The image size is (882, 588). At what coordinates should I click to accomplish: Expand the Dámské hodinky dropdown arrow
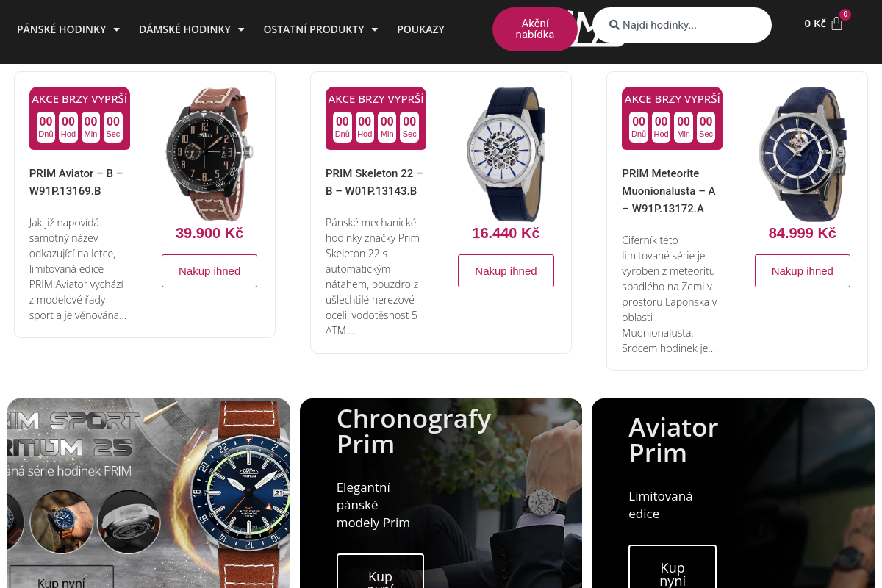tap(240, 29)
